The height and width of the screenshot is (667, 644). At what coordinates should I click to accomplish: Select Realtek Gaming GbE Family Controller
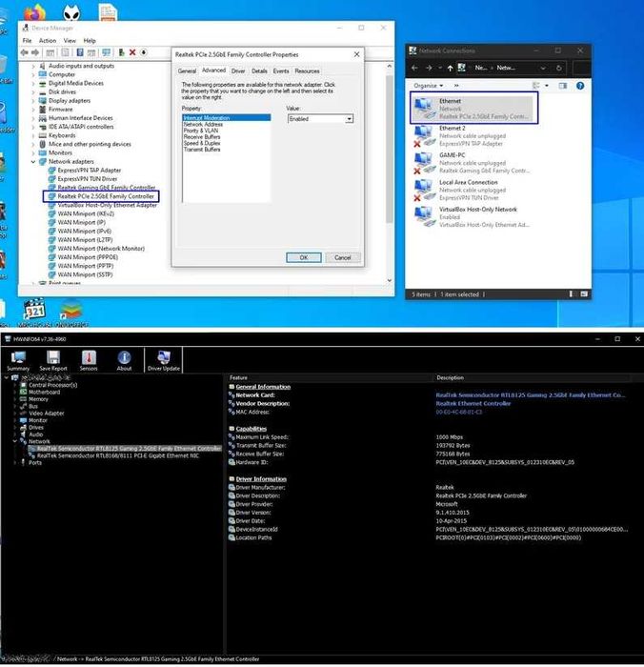(x=107, y=188)
